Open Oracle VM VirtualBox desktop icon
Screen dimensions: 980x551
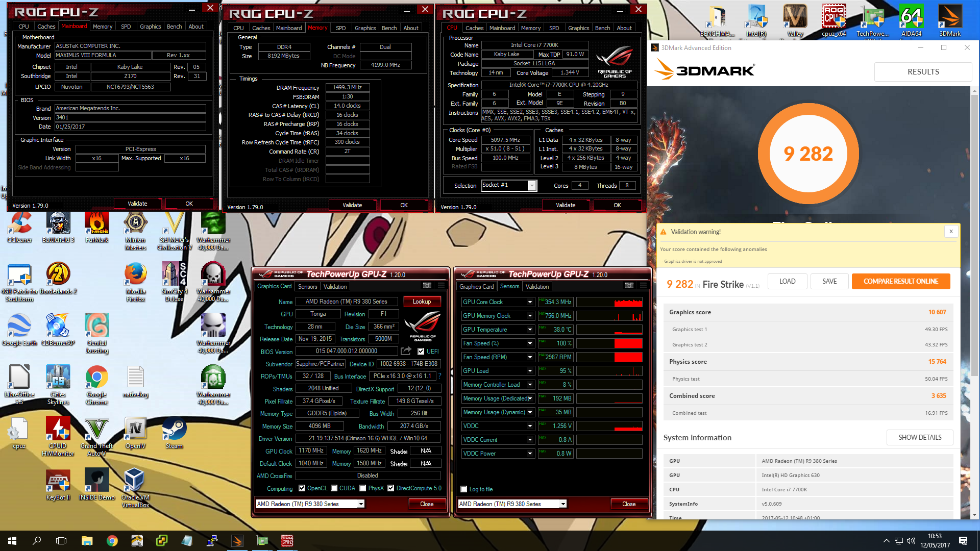[x=135, y=488]
